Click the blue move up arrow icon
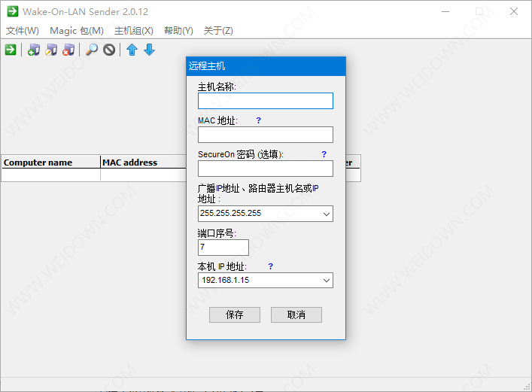The height and width of the screenshot is (392, 532). coord(132,50)
